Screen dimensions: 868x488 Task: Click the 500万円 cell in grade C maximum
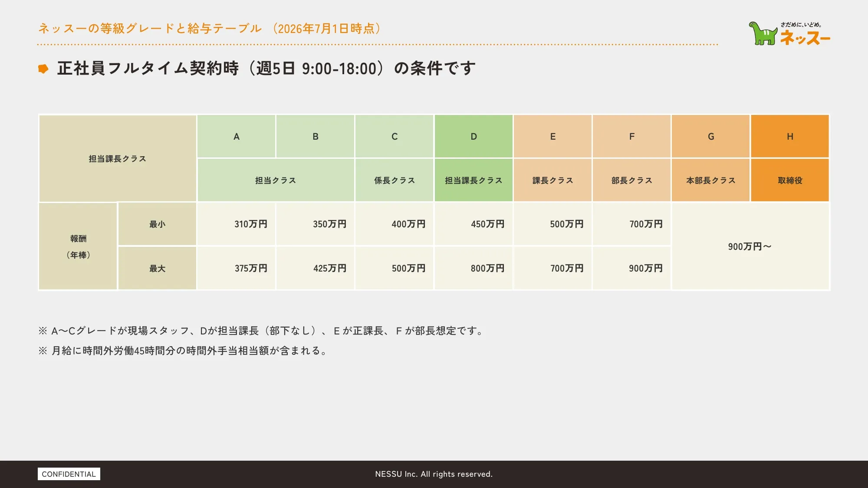(x=395, y=268)
